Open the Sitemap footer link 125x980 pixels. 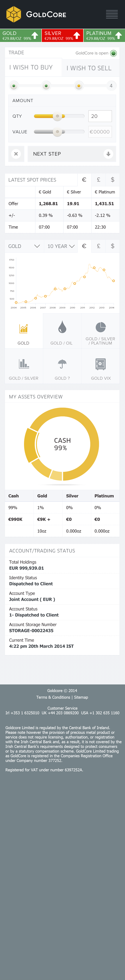click(x=81, y=697)
